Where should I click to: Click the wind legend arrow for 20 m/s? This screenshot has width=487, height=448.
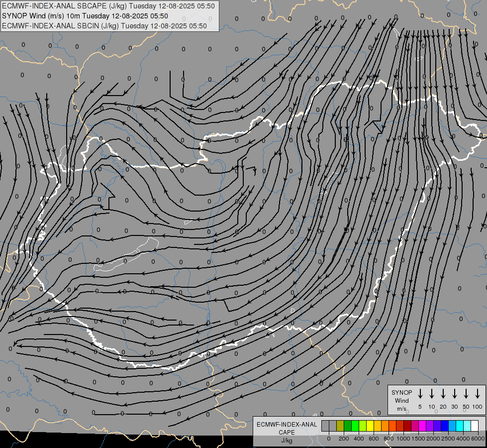(443, 393)
